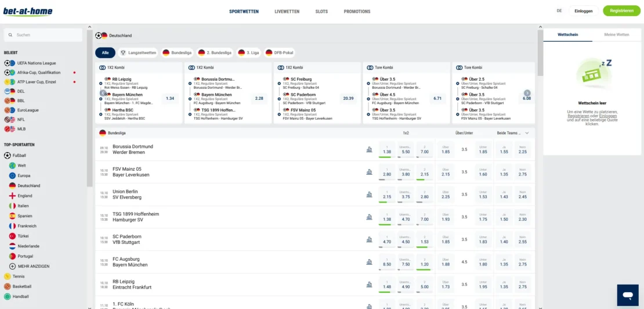Click the Tennis ball icon
644x309 pixels.
click(x=7, y=276)
